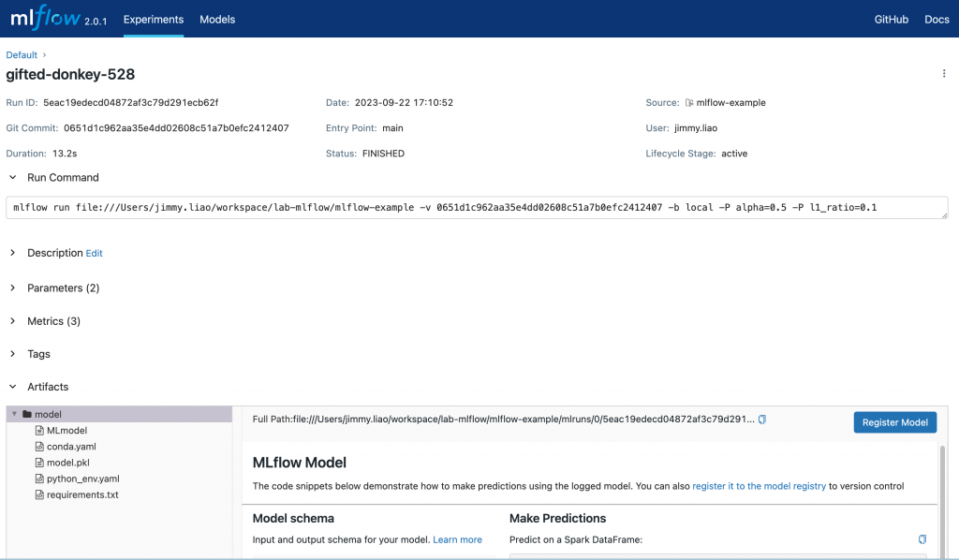Select requirements.txt in artifact tree
This screenshot has height=560, width=959.
pyautogui.click(x=82, y=494)
